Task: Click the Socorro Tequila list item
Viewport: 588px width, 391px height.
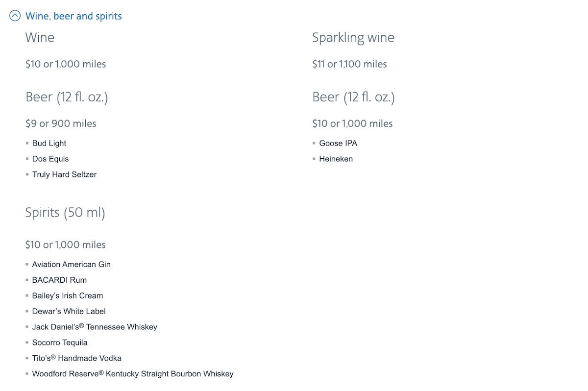Action: [x=60, y=343]
